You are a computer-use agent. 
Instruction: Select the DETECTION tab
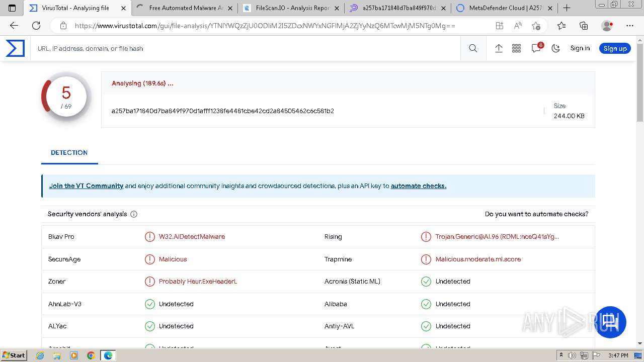pyautogui.click(x=69, y=152)
